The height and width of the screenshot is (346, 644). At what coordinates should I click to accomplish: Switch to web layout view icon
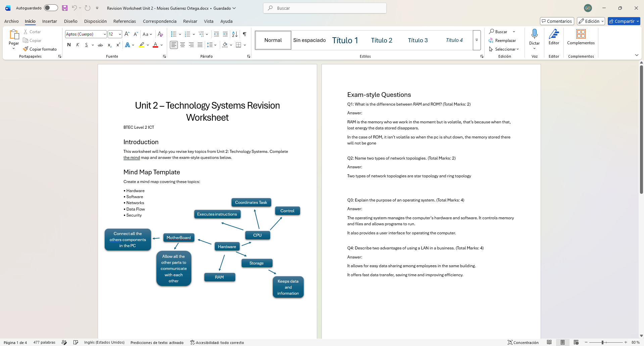click(576, 342)
